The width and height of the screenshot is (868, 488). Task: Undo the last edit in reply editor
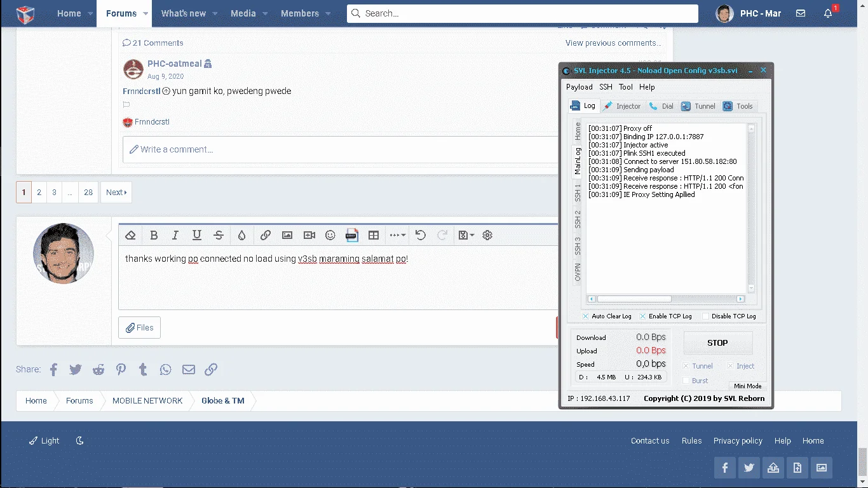click(x=420, y=235)
